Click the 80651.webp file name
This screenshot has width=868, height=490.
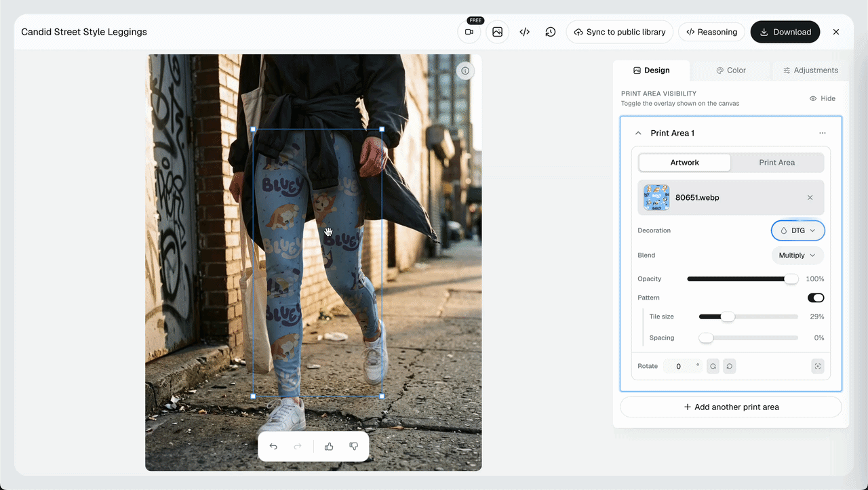[x=697, y=198]
